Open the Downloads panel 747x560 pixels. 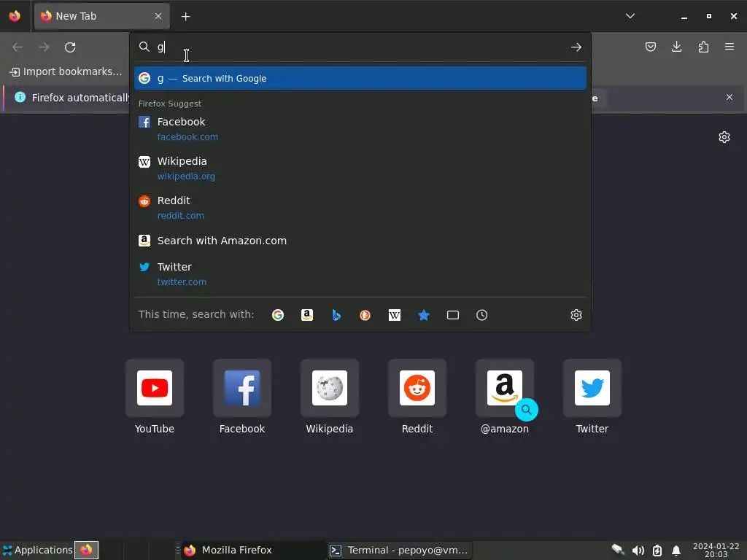click(676, 47)
